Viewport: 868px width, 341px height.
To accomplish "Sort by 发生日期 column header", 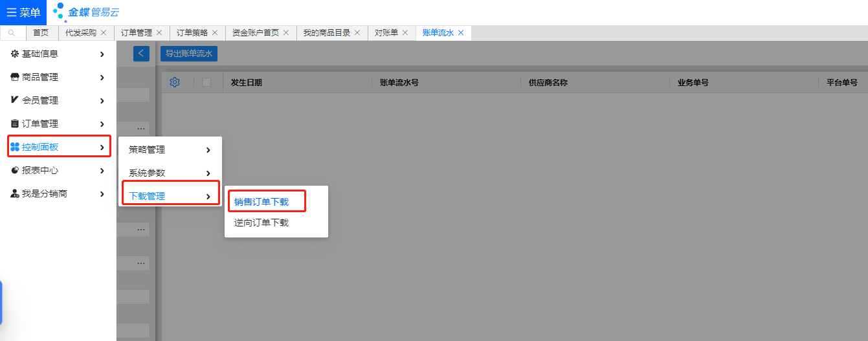I will point(247,83).
